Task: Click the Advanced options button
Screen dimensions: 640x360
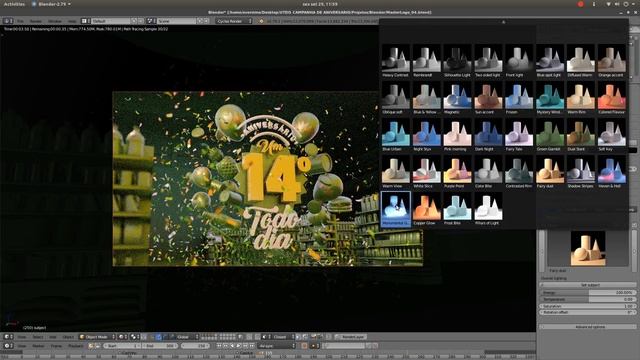Action: coord(588,327)
